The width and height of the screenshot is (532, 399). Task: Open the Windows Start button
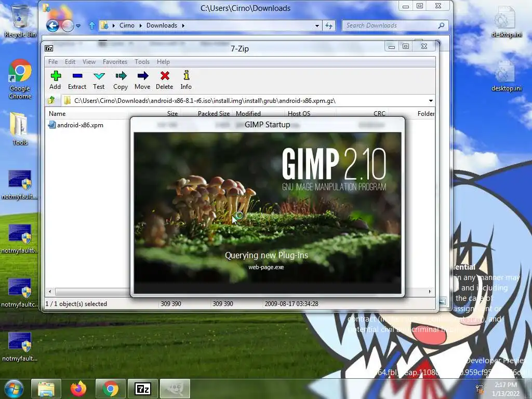tap(14, 389)
